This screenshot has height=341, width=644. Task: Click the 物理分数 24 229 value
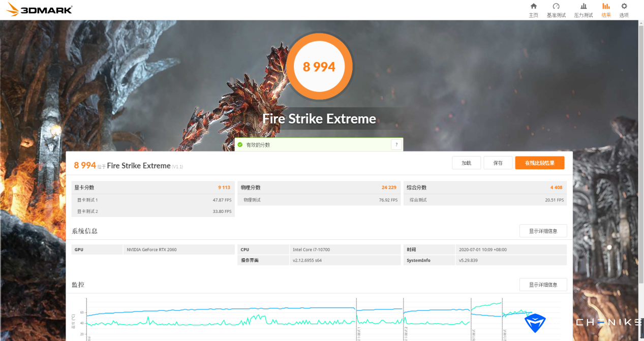pyautogui.click(x=389, y=188)
